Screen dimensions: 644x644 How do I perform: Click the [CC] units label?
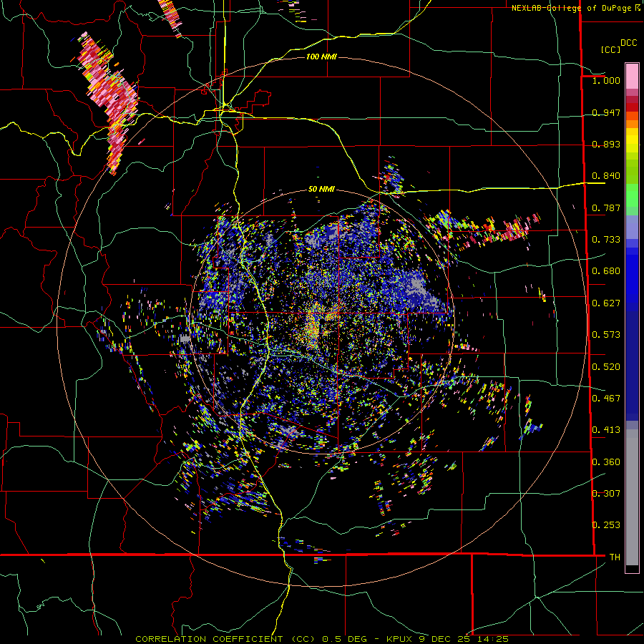[x=611, y=49]
